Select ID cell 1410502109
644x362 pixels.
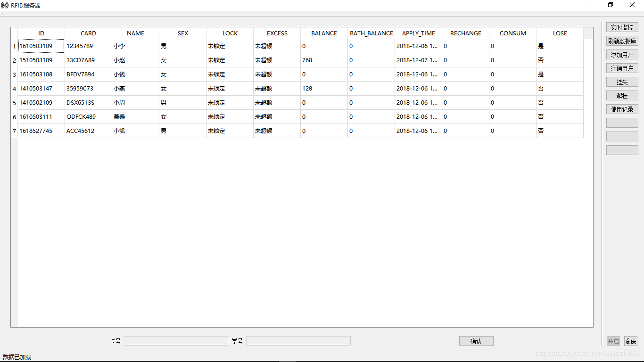[x=41, y=103]
